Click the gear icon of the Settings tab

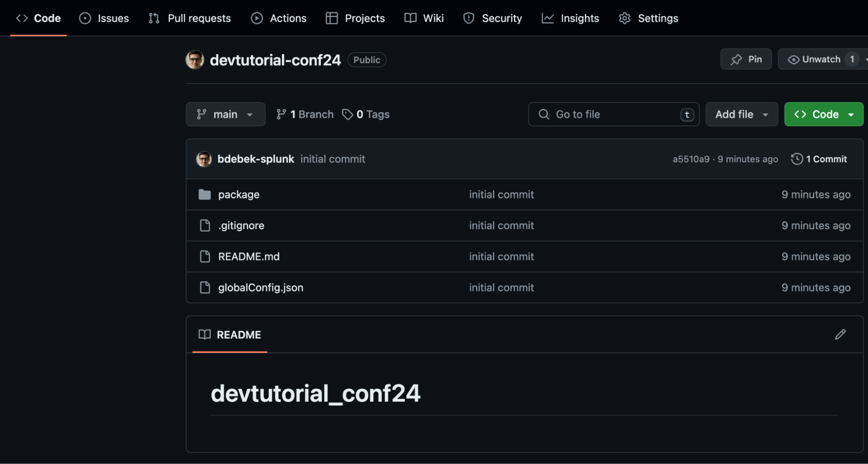(x=624, y=18)
